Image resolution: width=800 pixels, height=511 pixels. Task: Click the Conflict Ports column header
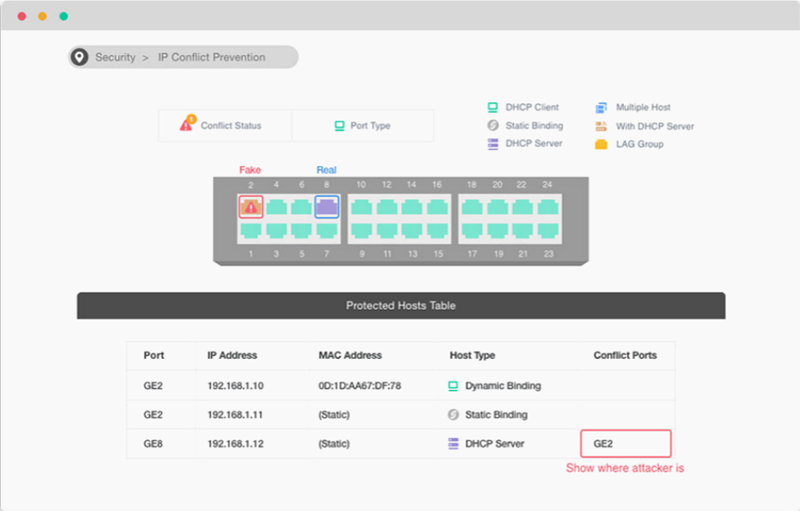(625, 355)
